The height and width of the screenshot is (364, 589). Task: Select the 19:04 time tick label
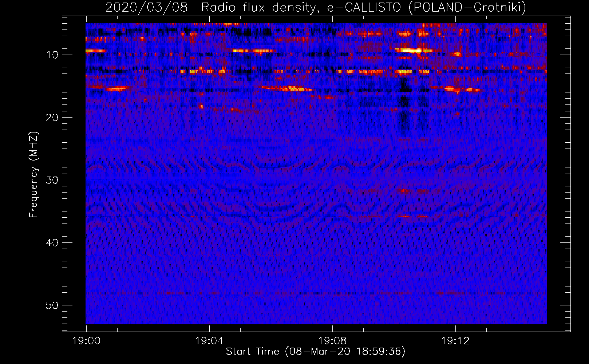(209, 341)
